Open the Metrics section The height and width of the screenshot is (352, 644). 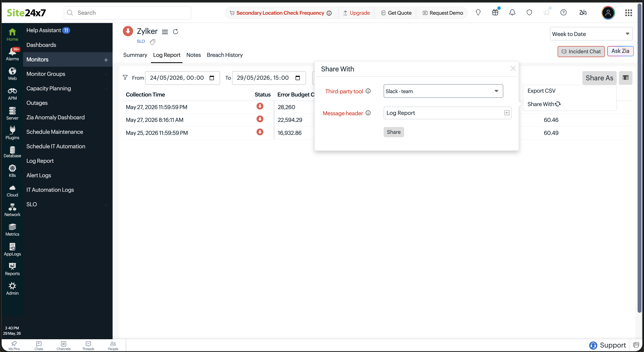click(12, 230)
